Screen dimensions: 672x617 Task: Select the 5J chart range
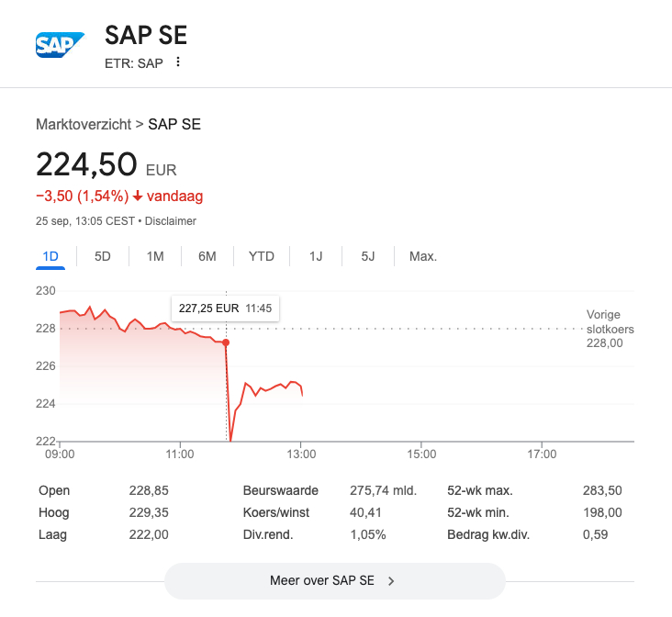pyautogui.click(x=368, y=256)
